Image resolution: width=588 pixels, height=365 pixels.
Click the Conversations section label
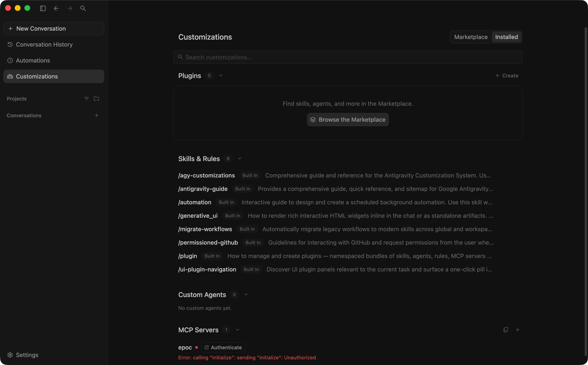pos(24,115)
